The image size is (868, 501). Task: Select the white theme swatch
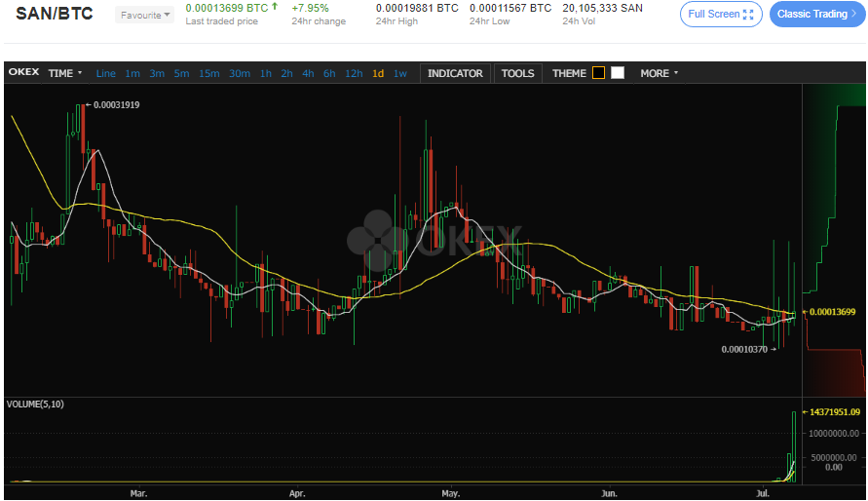pyautogui.click(x=618, y=73)
